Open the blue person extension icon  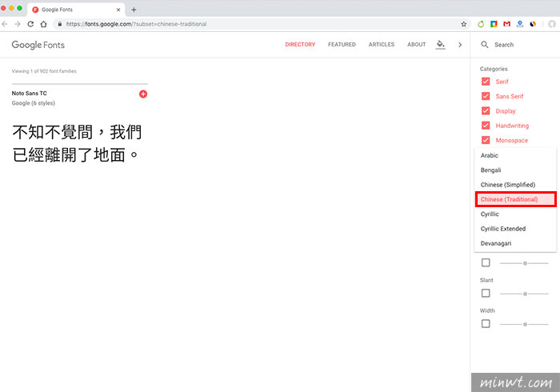[520, 24]
